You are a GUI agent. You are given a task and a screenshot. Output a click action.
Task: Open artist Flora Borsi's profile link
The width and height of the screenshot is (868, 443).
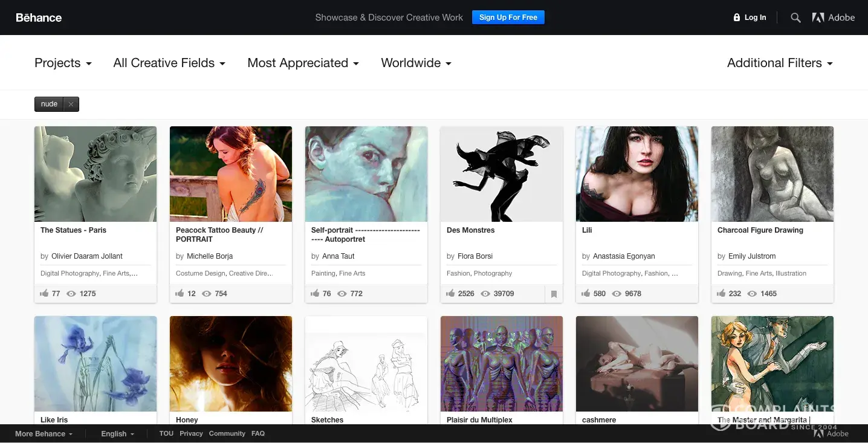475,256
